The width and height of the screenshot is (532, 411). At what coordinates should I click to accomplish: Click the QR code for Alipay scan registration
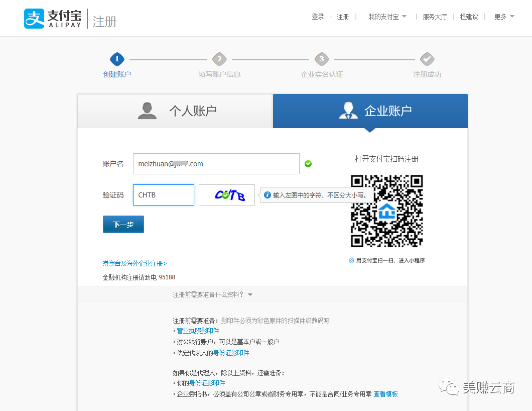(x=386, y=211)
